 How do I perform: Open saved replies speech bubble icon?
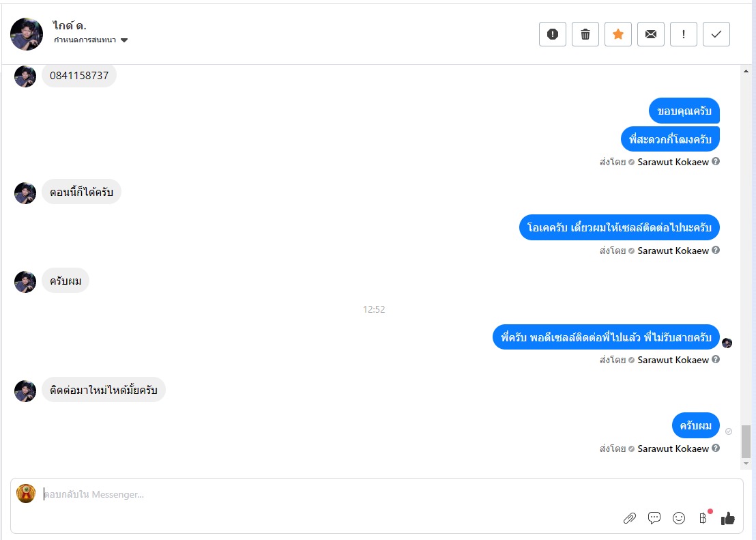point(654,518)
